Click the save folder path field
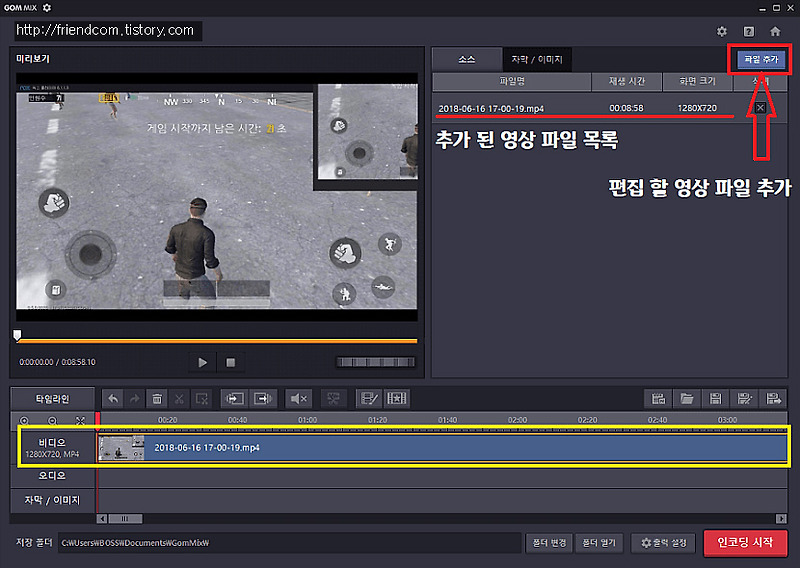 pyautogui.click(x=289, y=543)
